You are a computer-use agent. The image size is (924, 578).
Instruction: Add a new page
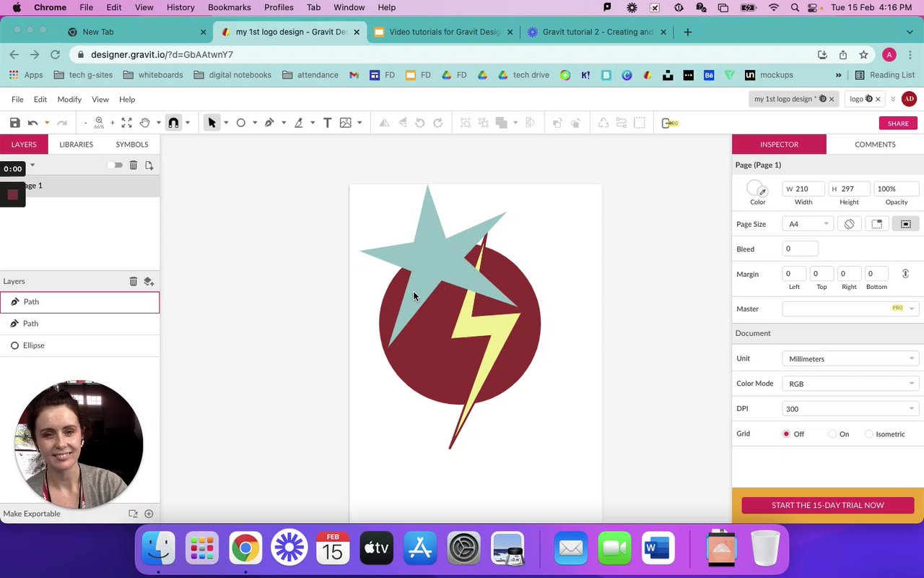pyautogui.click(x=149, y=165)
